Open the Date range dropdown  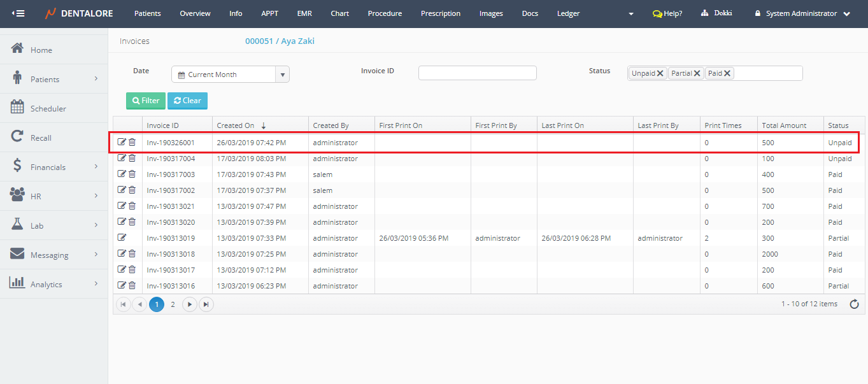tap(282, 75)
